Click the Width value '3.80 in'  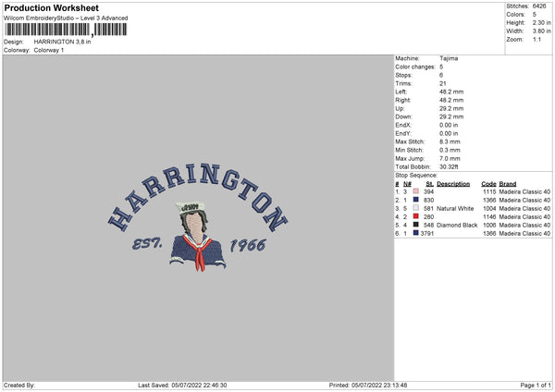tap(541, 31)
